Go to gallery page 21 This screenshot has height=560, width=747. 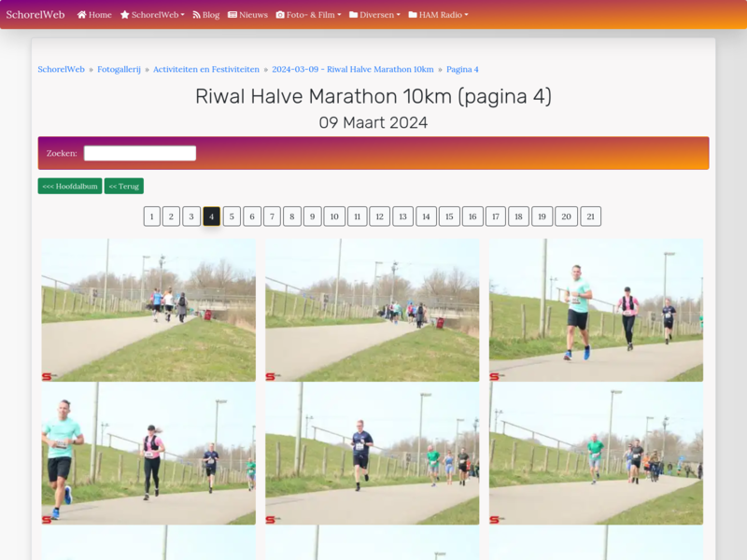pyautogui.click(x=591, y=217)
